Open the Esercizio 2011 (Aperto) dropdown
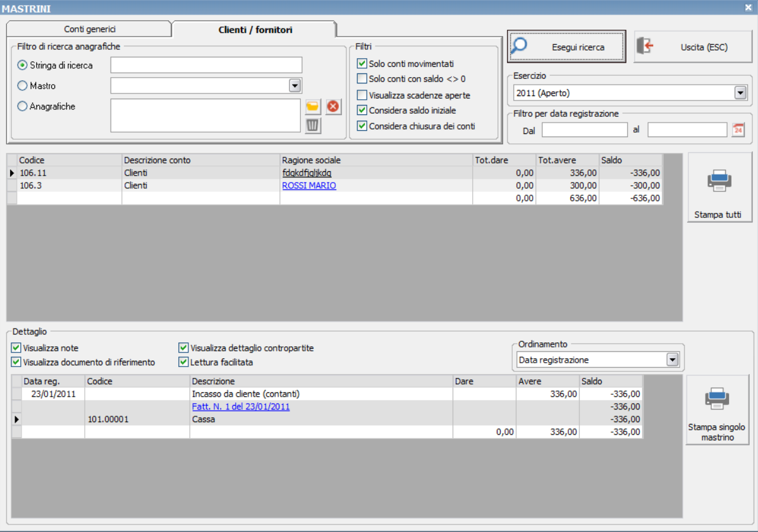Image resolution: width=758 pixels, height=532 pixels. click(x=740, y=94)
